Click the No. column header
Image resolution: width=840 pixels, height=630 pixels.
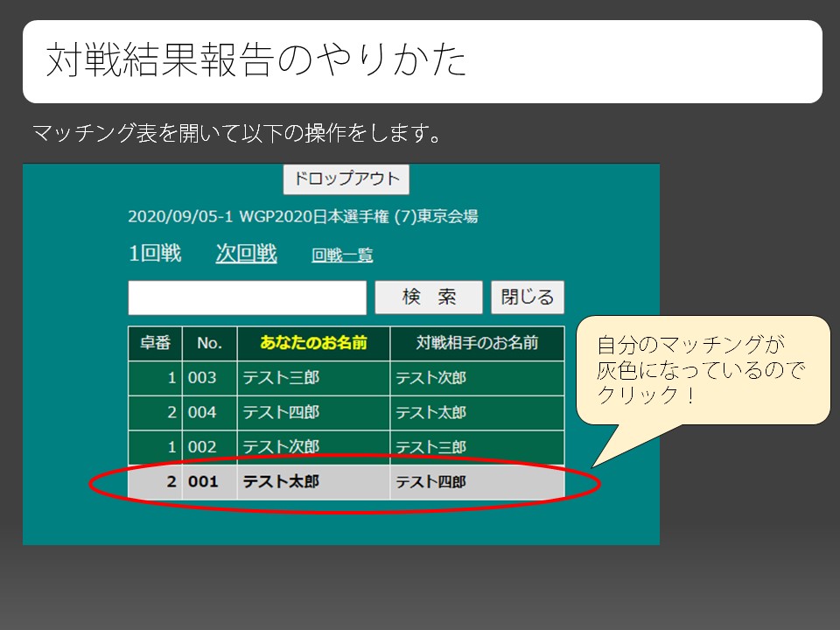(208, 343)
